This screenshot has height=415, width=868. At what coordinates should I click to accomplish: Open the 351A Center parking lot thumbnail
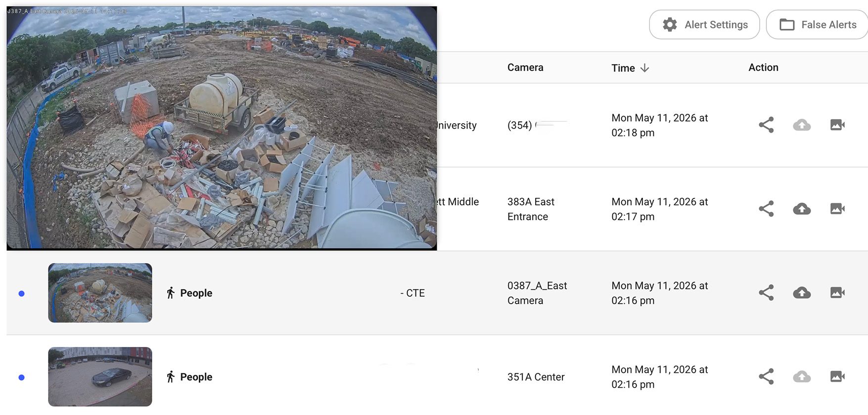(100, 376)
